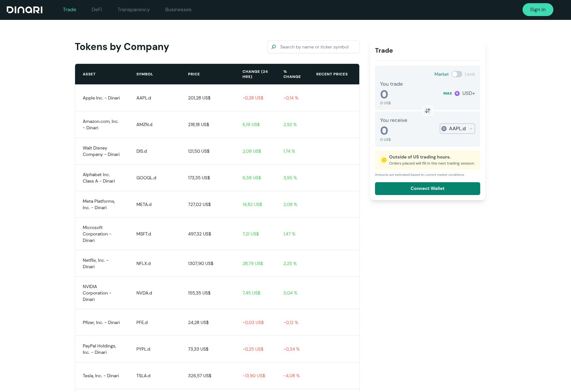Viewport: 571px width, 392px height.
Task: Sort by PRICE column header
Action: point(194,74)
